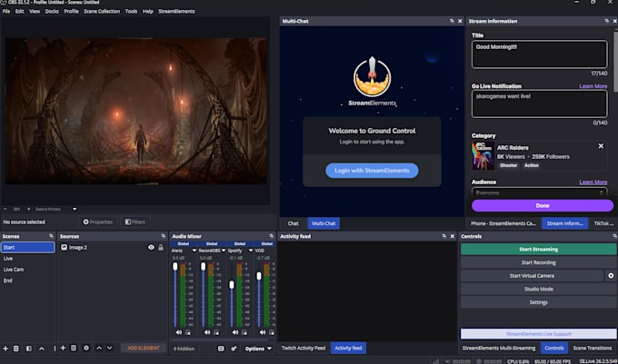Open the RecordOBS channel dropdown arrow
This screenshot has width=618, height=364.
pyautogui.click(x=224, y=251)
